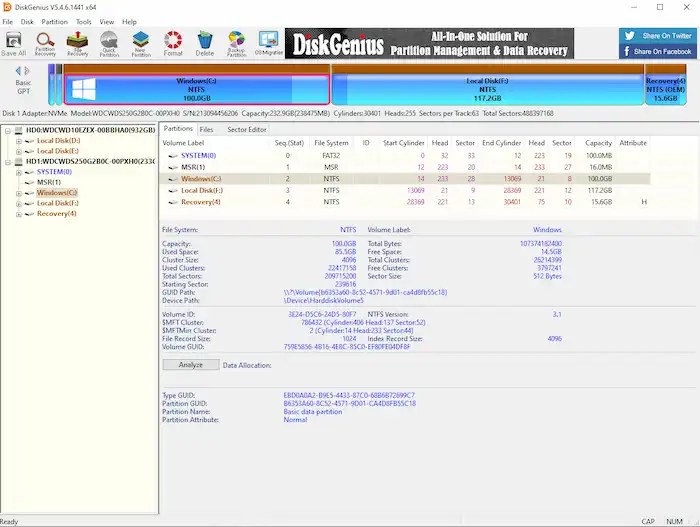Expand Local Disk(F:) tree node

[19, 204]
